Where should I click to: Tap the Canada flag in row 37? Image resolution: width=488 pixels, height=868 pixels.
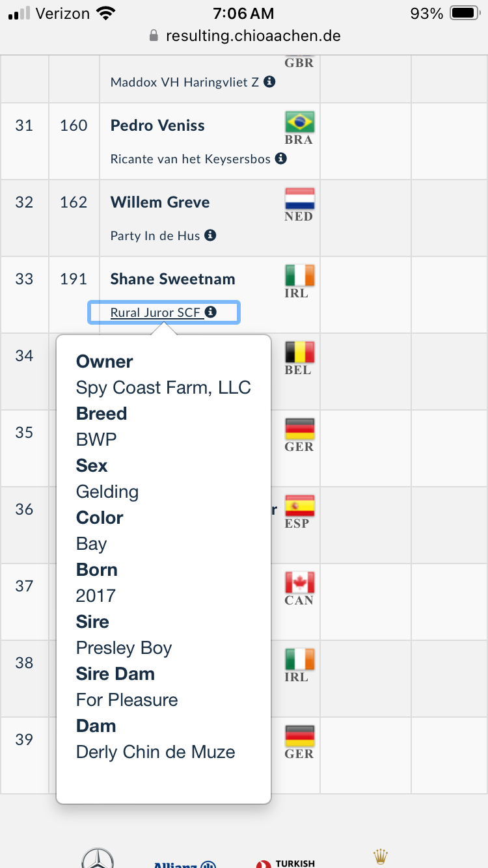[x=299, y=582]
